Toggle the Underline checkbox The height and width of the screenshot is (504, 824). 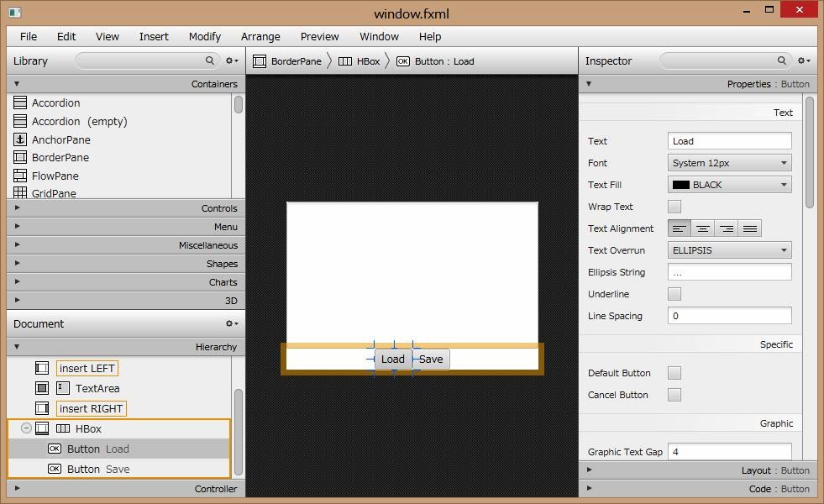(x=674, y=294)
